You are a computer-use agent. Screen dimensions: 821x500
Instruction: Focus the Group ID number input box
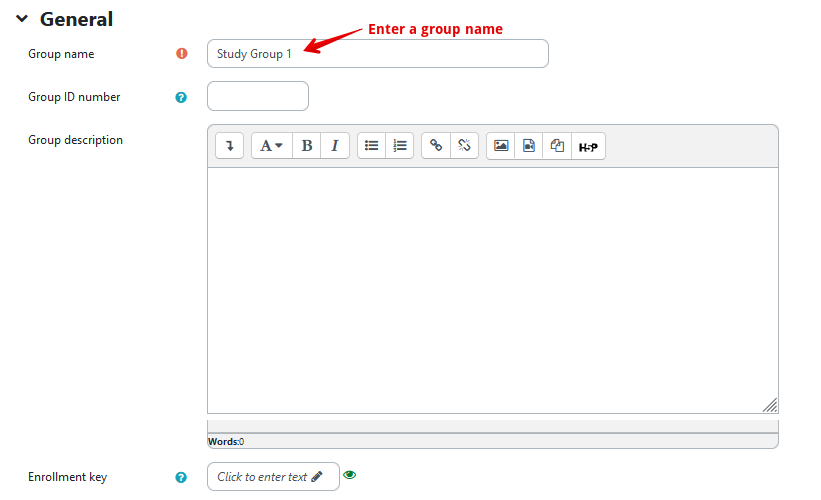pos(257,97)
